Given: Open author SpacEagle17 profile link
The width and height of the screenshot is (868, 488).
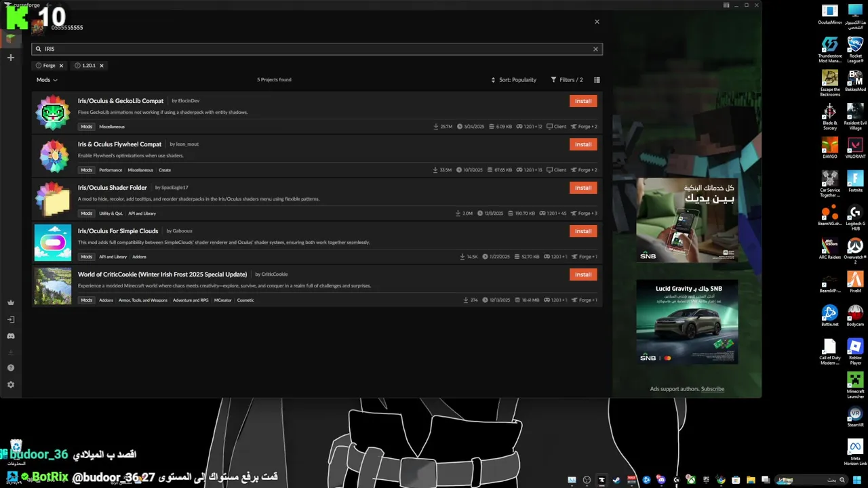Looking at the screenshot, I should 175,188.
